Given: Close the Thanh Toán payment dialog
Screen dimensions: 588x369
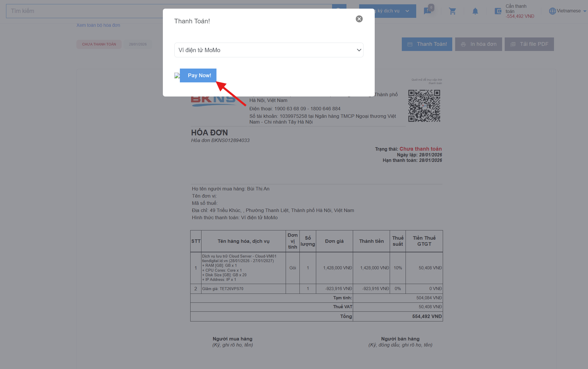Looking at the screenshot, I should (x=359, y=19).
